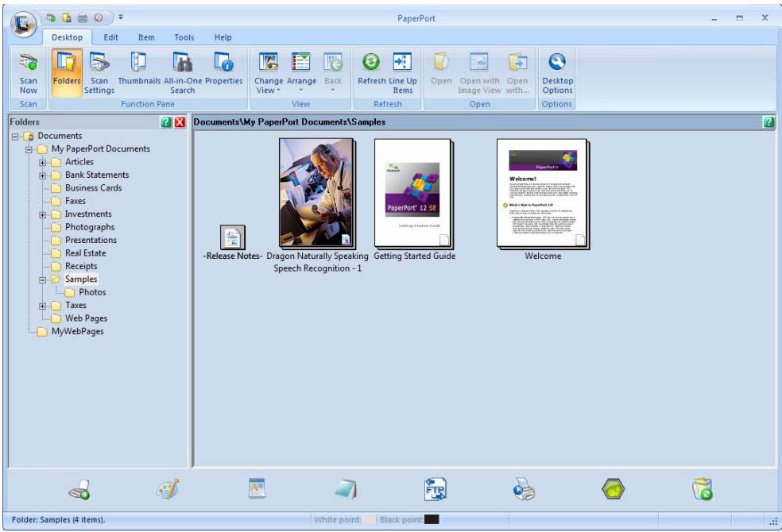Open the Arrange dropdown

tap(301, 72)
